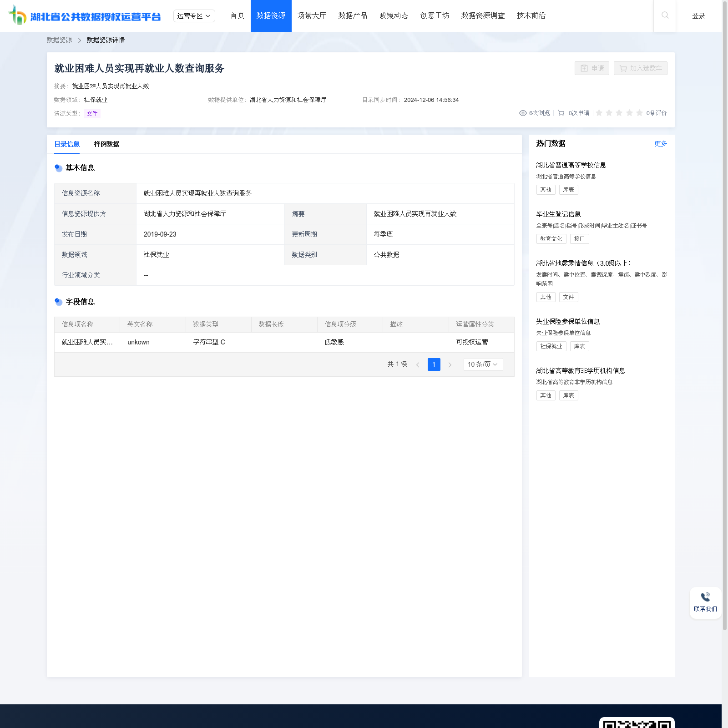Open 失业保险参保单位信息 hot data entry
The image size is (728, 728).
click(568, 322)
